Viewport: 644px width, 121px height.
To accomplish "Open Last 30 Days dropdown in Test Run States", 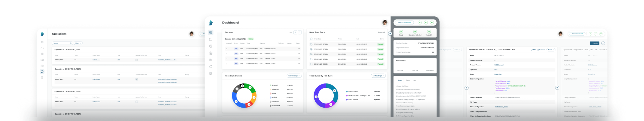I will click(x=294, y=76).
